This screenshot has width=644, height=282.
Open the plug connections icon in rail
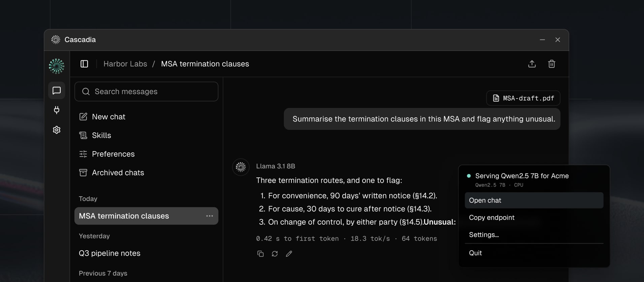click(57, 110)
